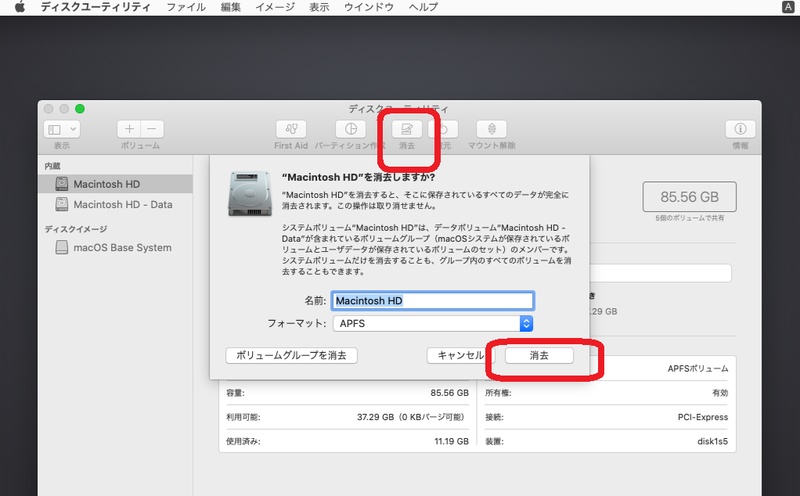Run First Aid from toolbar
Image resolution: width=800 pixels, height=496 pixels.
(x=291, y=129)
